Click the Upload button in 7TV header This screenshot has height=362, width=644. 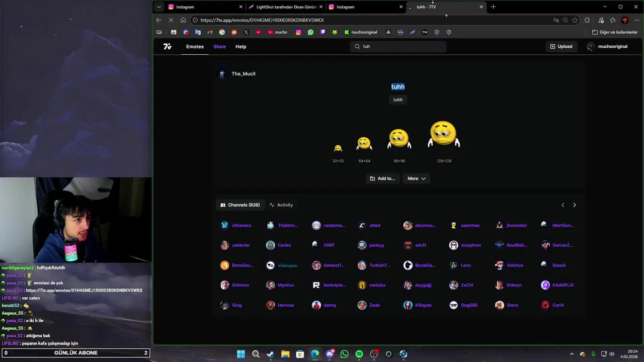561,46
